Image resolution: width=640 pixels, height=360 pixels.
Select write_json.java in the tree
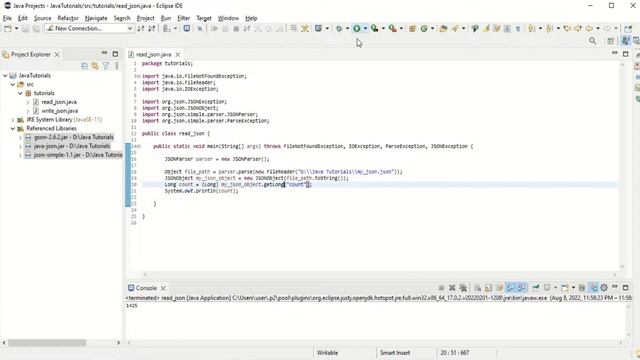click(60, 111)
